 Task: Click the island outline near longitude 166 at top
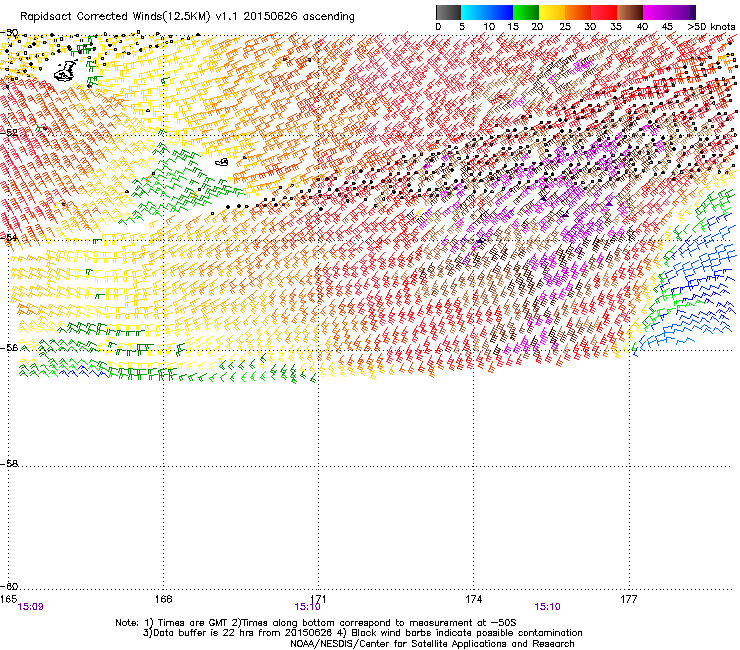66,71
